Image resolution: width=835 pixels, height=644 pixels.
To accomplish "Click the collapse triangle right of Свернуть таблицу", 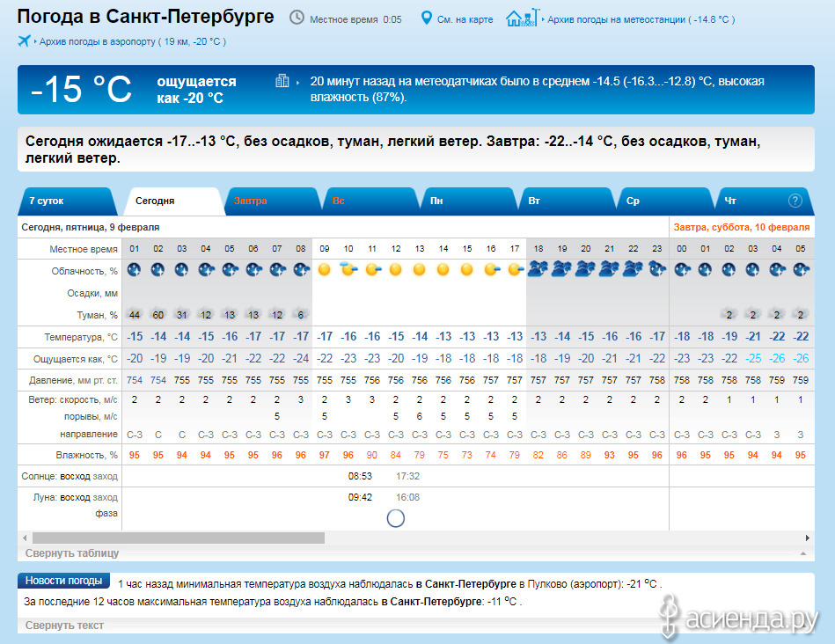I will click(803, 554).
